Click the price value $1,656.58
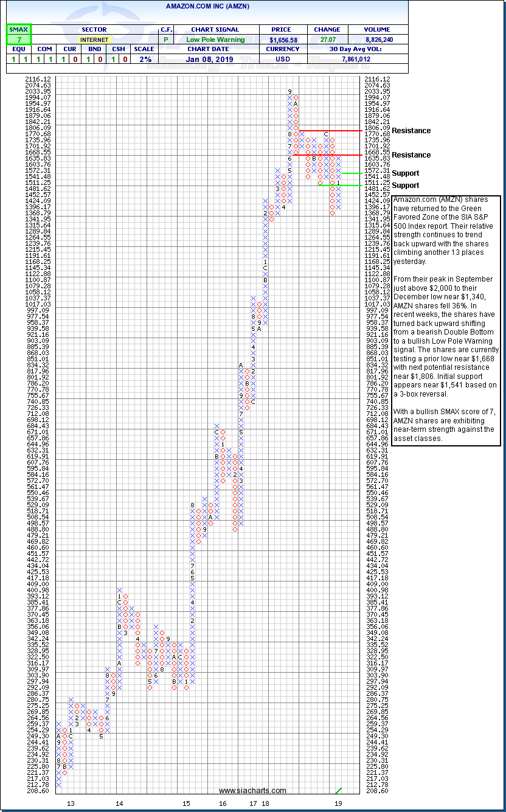Viewport: 506px width, 812px height. [283, 39]
